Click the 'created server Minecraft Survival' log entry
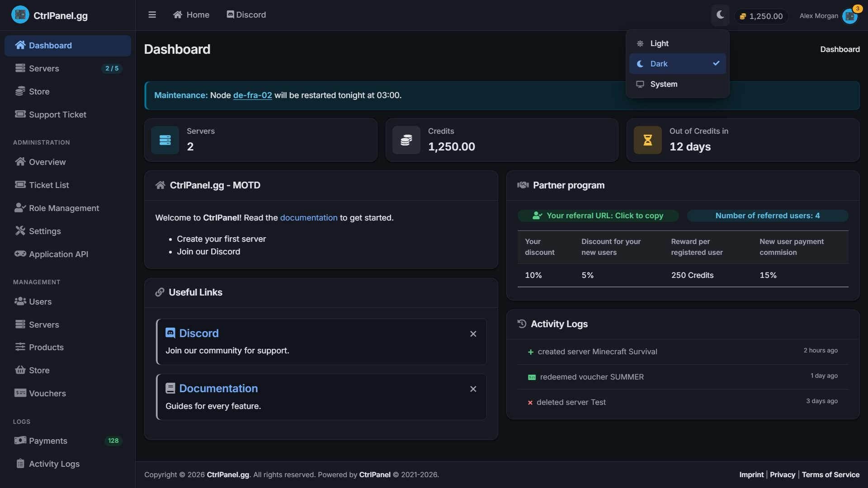 683,352
